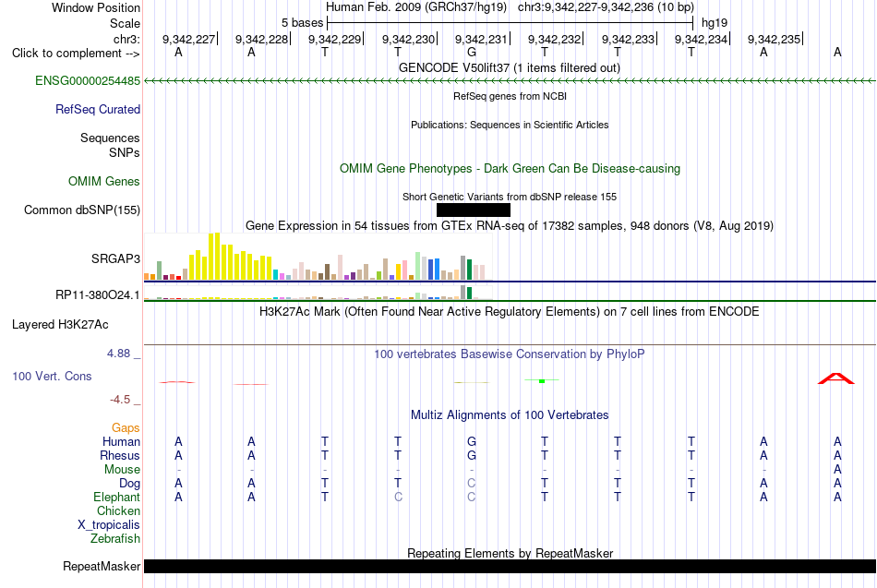877x588 pixels.
Task: Click the ENSG00000254485 gene arrow line
Action: [x=510, y=81]
